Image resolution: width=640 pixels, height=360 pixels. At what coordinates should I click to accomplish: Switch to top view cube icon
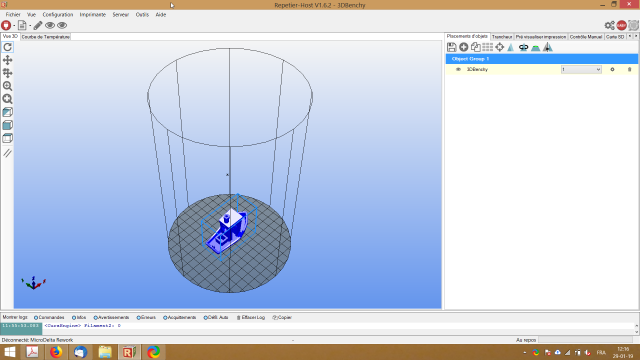point(7,138)
